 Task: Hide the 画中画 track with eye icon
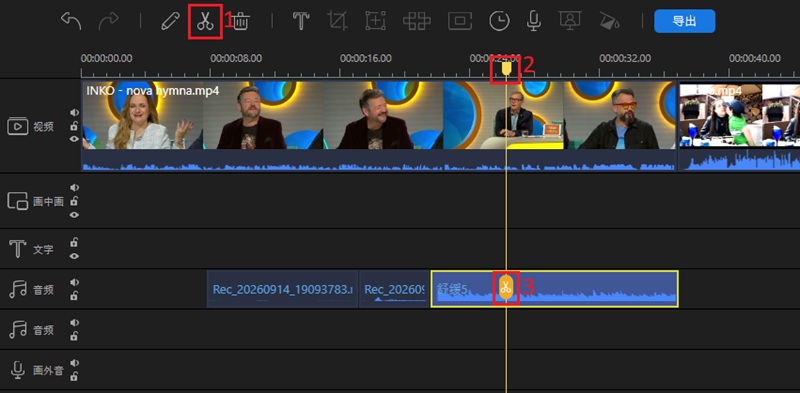[74, 215]
